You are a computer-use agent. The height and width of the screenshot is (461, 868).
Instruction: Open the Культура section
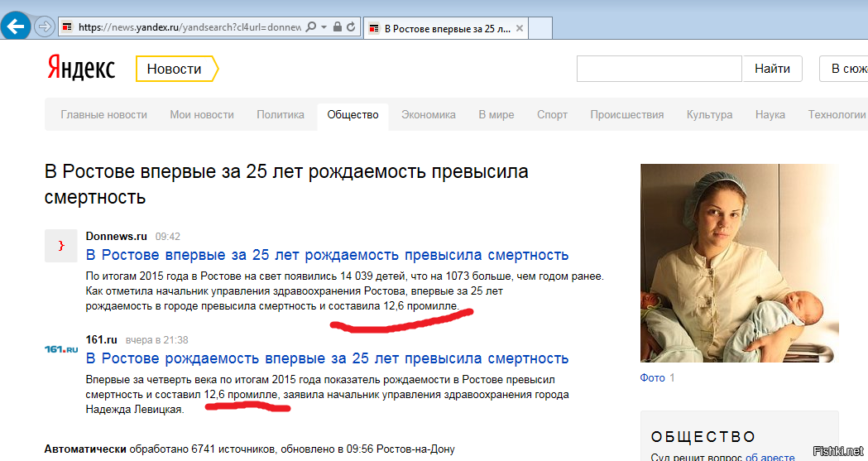tap(710, 114)
